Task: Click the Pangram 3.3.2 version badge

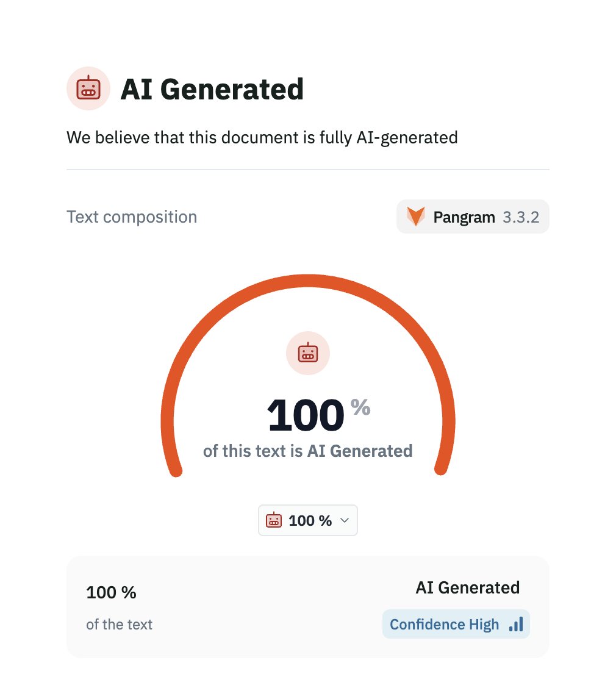Action: coord(473,217)
